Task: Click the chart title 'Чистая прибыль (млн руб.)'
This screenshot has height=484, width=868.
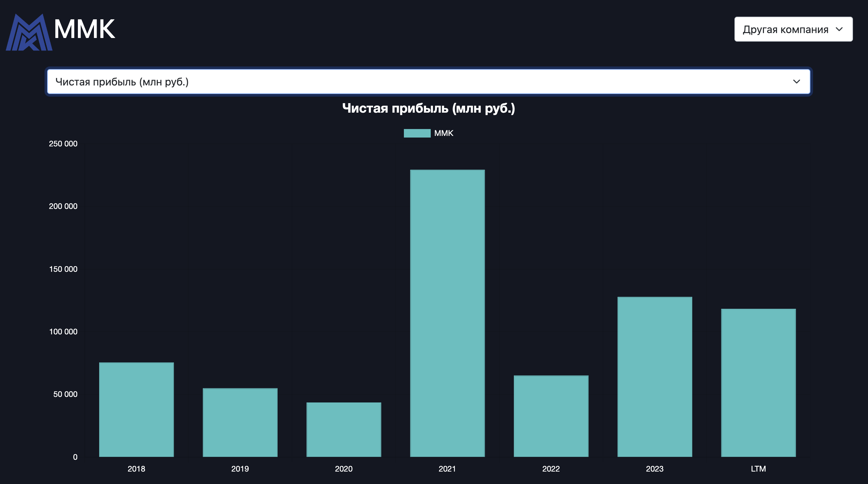Action: tap(428, 108)
